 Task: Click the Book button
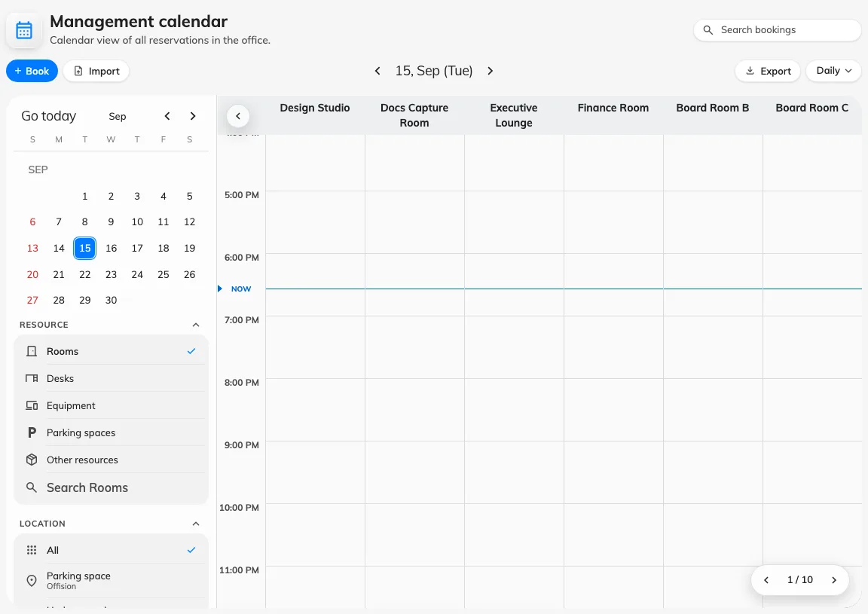pos(32,71)
